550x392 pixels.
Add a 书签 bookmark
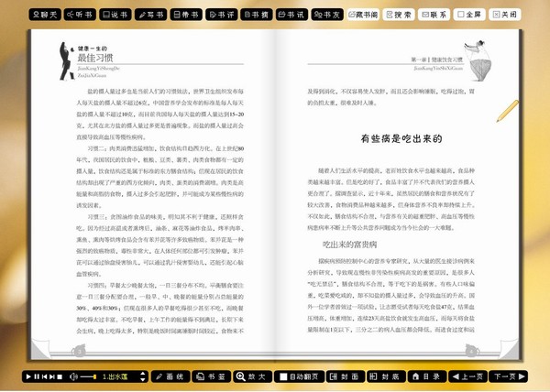pos(212,376)
